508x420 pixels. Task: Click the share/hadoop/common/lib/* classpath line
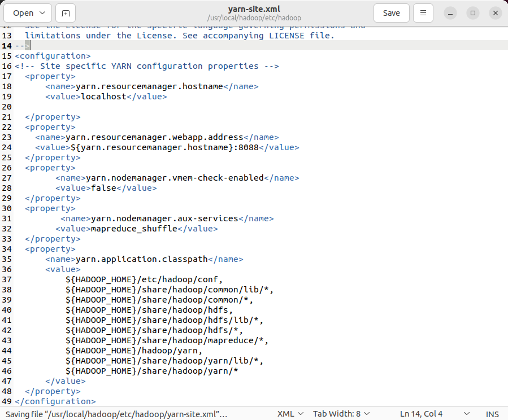pyautogui.click(x=170, y=290)
